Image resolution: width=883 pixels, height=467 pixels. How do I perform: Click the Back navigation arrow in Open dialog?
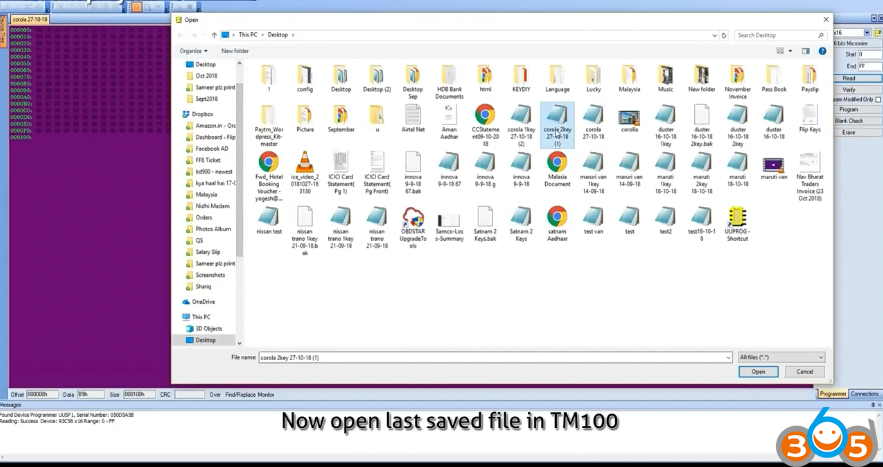click(x=181, y=35)
